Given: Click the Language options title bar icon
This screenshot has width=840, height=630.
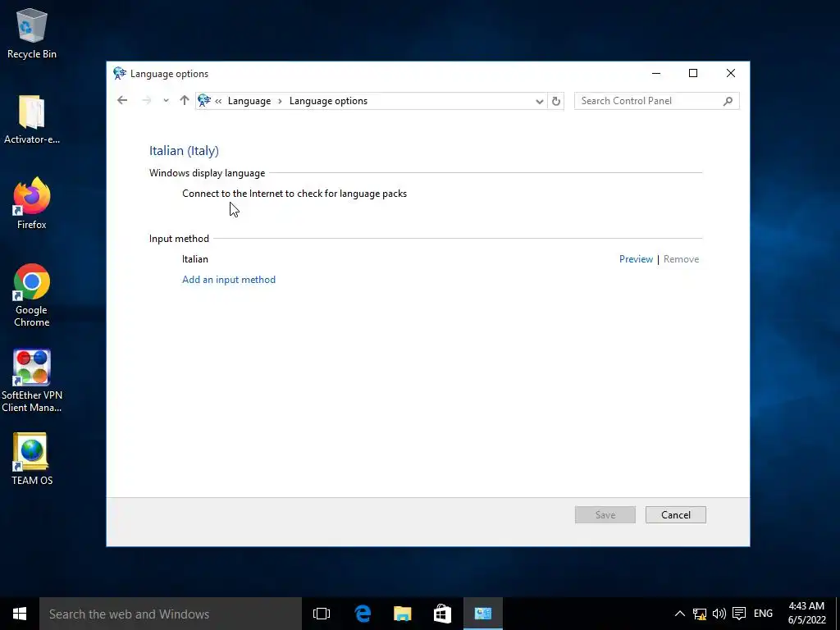Looking at the screenshot, I should (120, 73).
